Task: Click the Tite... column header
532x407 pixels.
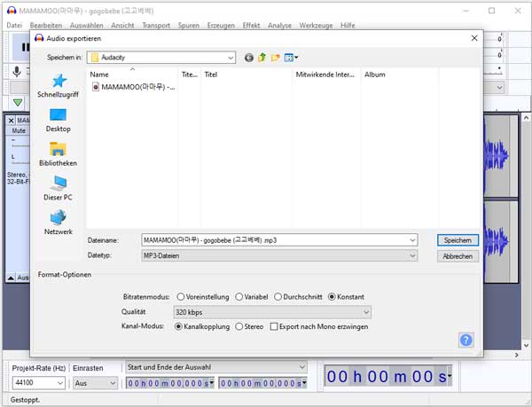Action: click(190, 74)
